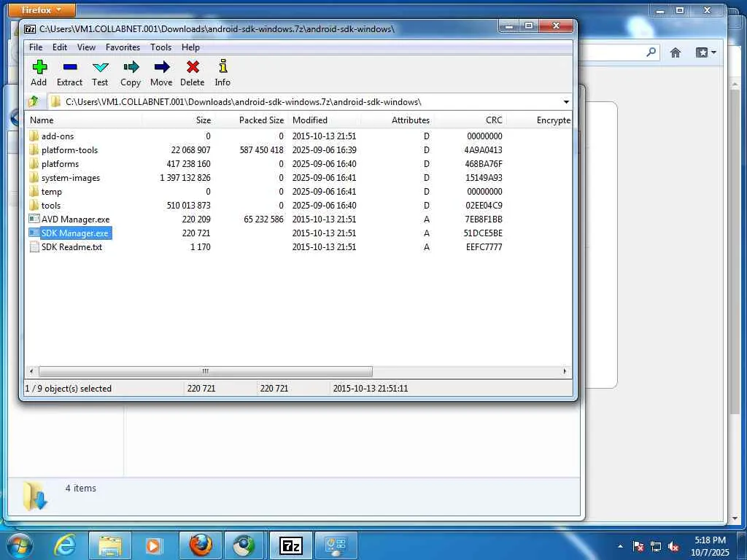
Task: Click volume muted tray icon
Action: [673, 547]
